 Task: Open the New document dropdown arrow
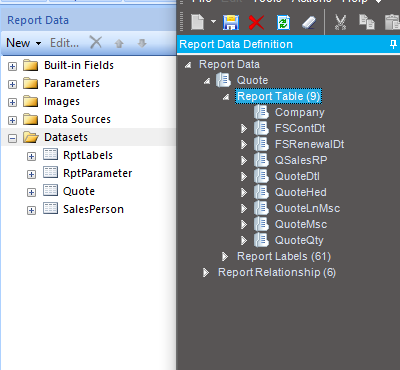pos(213,22)
